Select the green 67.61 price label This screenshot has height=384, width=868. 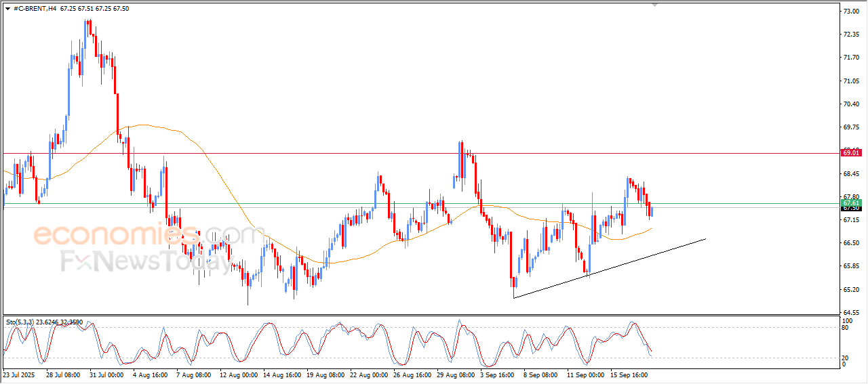[851, 203]
